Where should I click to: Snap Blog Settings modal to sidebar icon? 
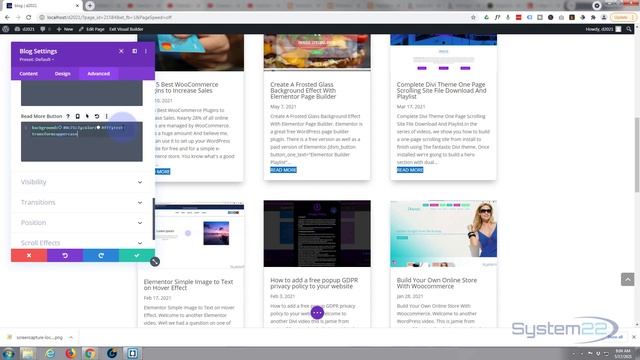(134, 51)
